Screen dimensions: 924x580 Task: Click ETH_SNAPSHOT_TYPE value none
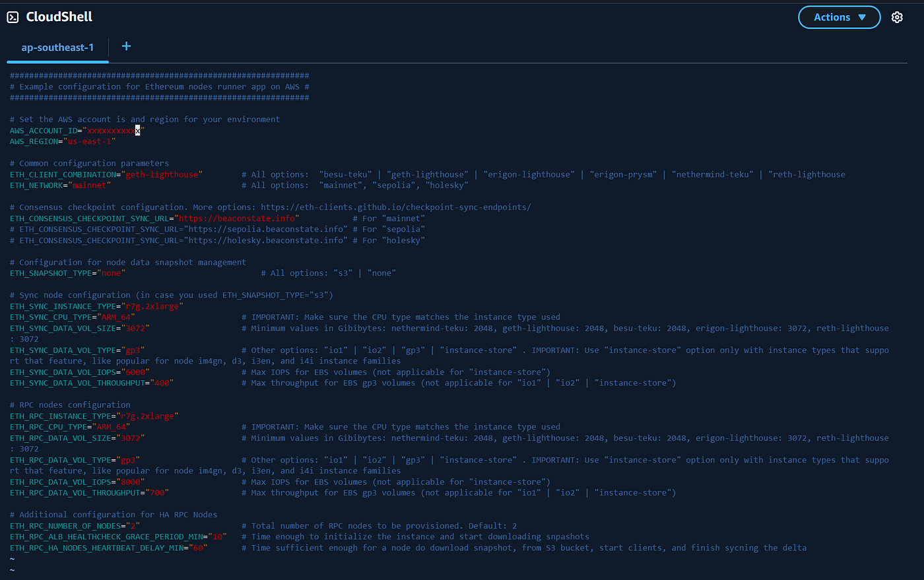pos(111,273)
